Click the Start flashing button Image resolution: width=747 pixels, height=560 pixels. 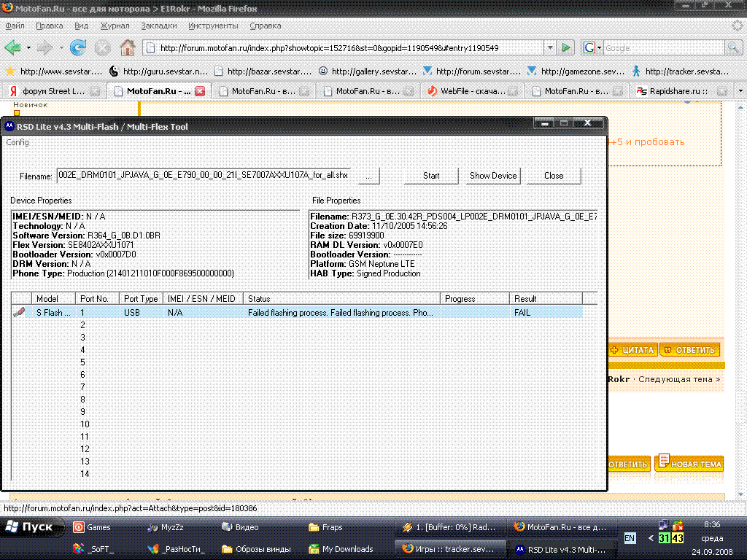(x=431, y=176)
